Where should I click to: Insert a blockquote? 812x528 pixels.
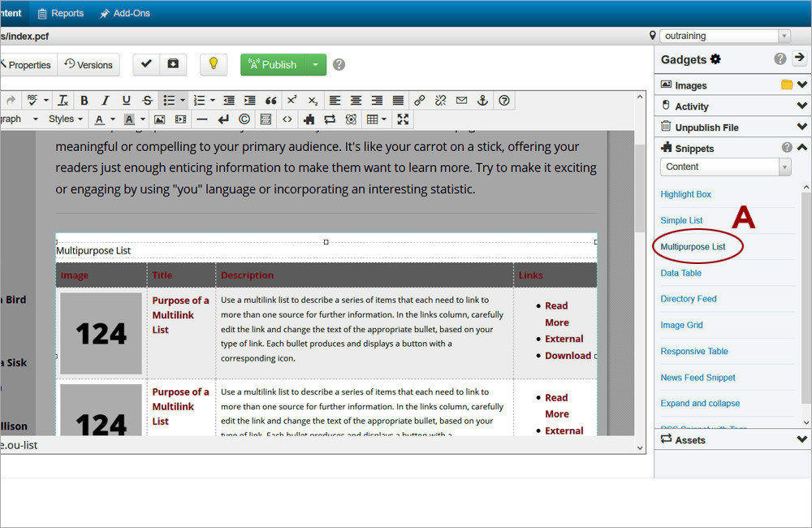271,101
